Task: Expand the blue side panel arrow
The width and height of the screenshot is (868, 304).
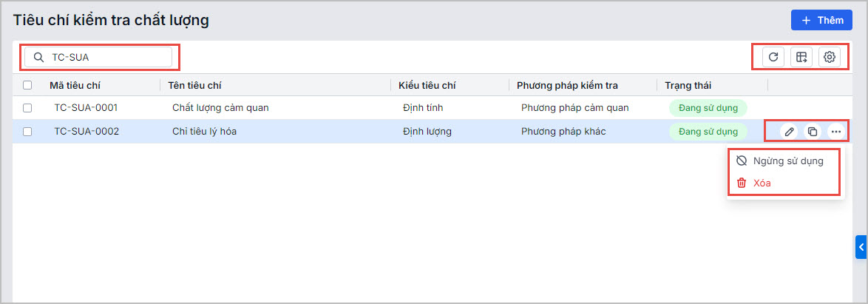Action: (x=861, y=247)
